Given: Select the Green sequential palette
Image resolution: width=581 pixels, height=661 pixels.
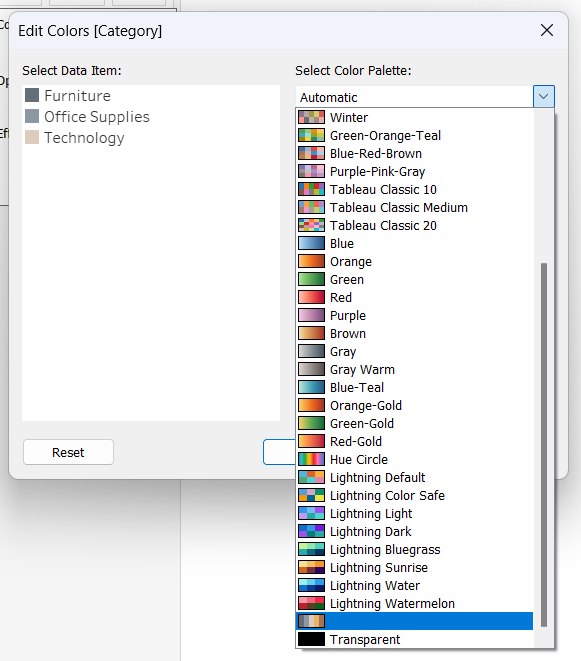Looking at the screenshot, I should point(414,279).
